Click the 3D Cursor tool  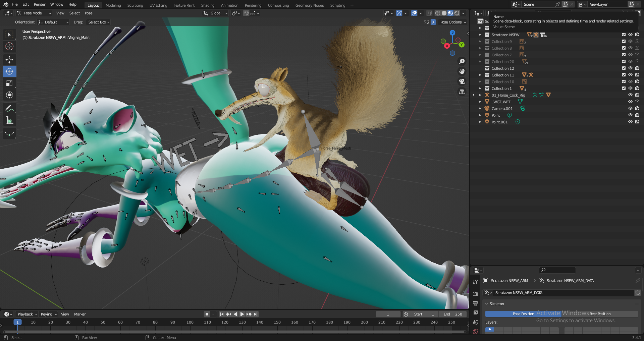coord(9,46)
